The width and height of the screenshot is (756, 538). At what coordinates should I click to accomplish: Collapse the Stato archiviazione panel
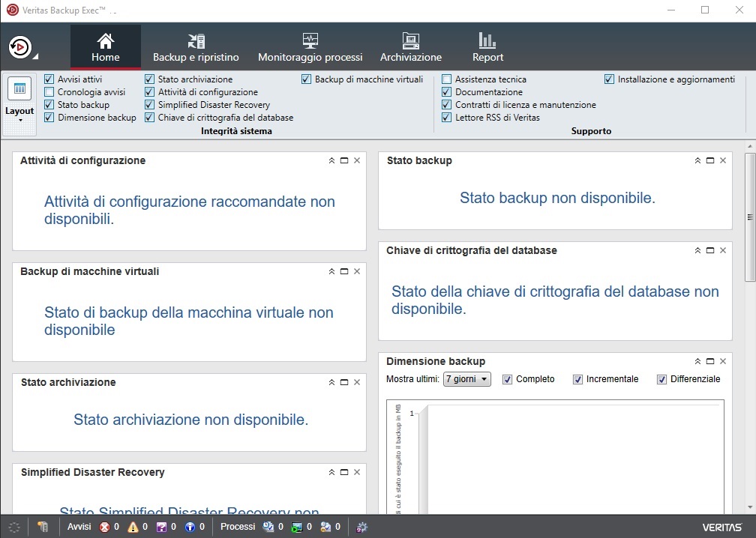pos(331,382)
